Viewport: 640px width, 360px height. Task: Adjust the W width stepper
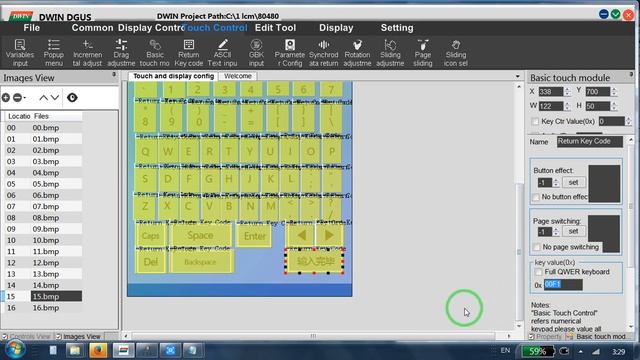pyautogui.click(x=567, y=106)
